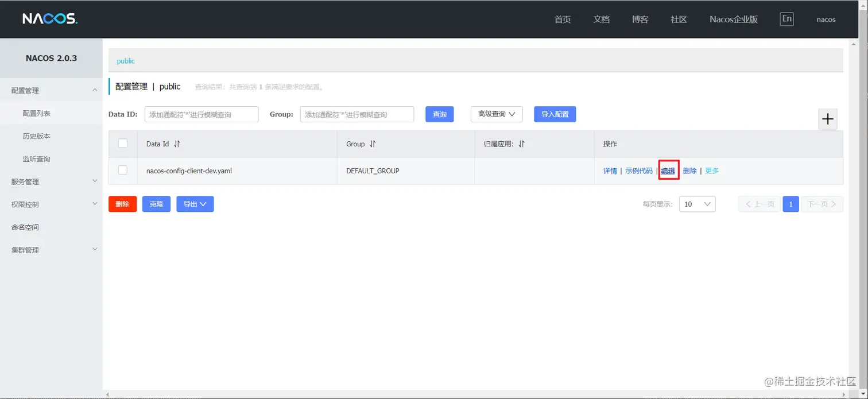
Task: Select all rows with the table header checkbox
Action: (x=122, y=144)
